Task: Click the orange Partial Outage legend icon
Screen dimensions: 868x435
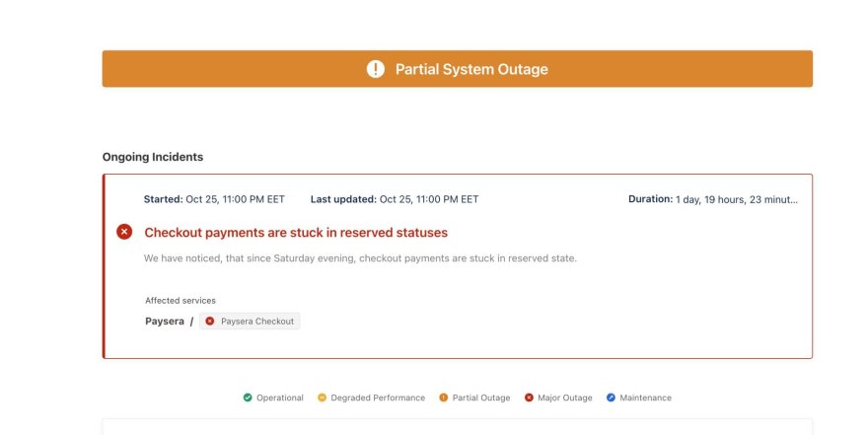Action: pyautogui.click(x=443, y=398)
